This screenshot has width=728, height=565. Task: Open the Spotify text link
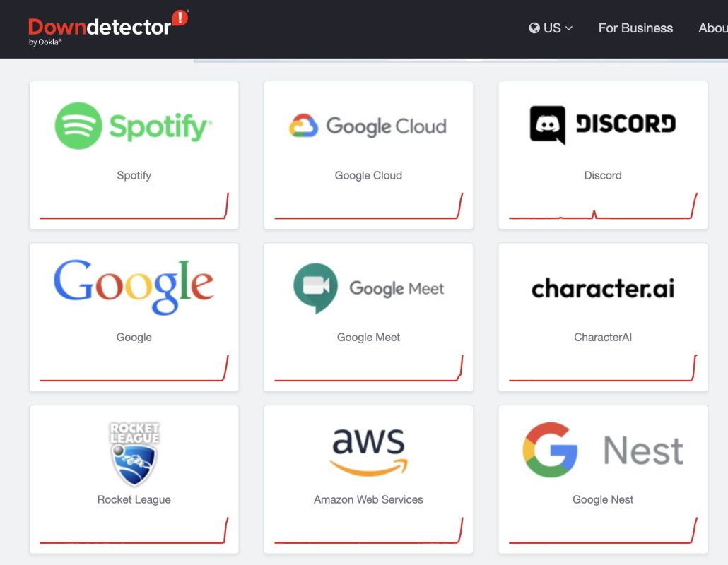point(134,175)
